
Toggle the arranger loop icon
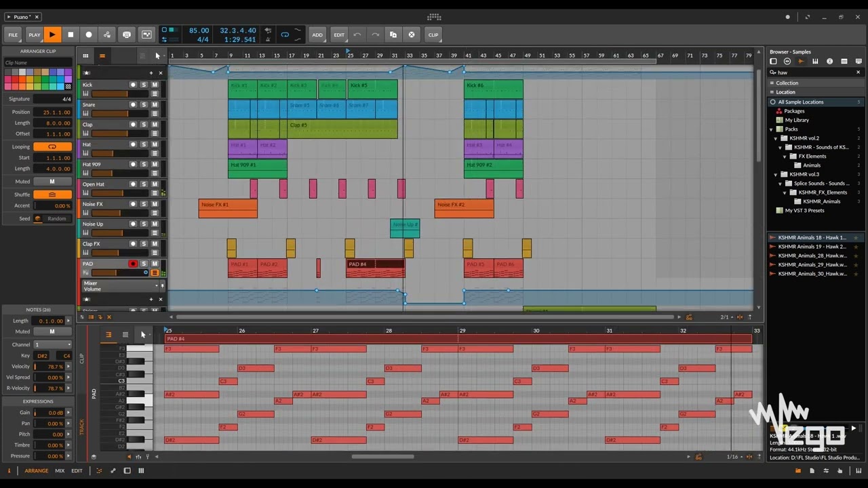285,35
